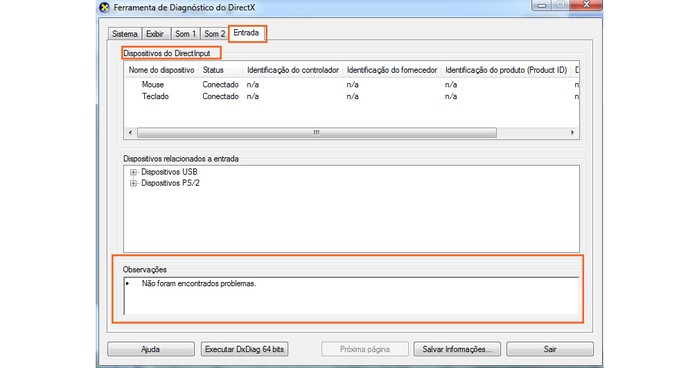
Task: Minimize the DirectX diagnostic window
Action: pyautogui.click(x=542, y=5)
